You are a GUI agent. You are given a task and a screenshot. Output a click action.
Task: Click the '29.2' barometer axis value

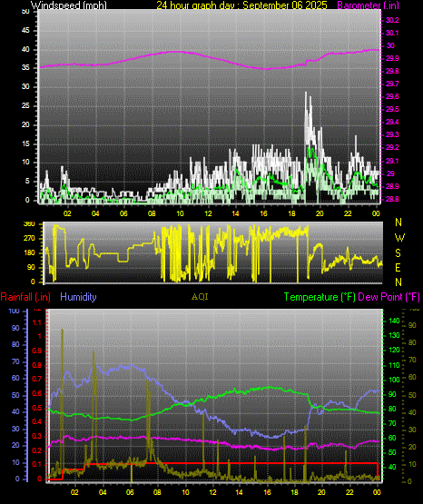pos(392,147)
